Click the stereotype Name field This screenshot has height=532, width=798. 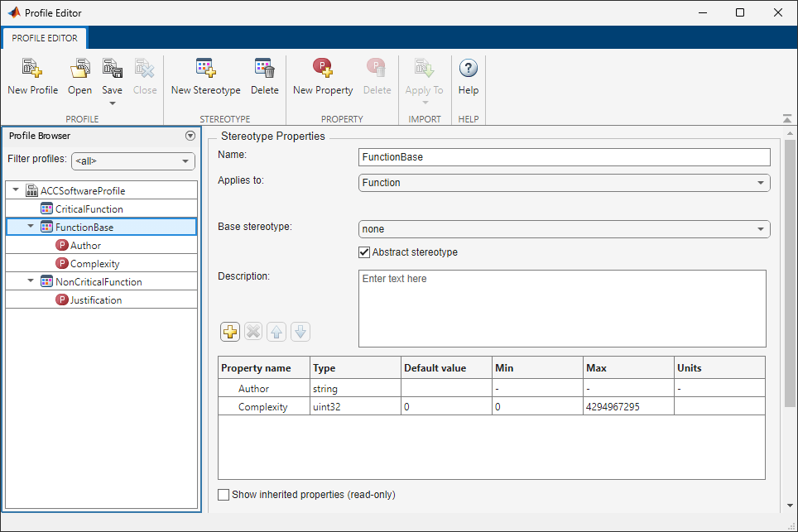click(x=563, y=156)
